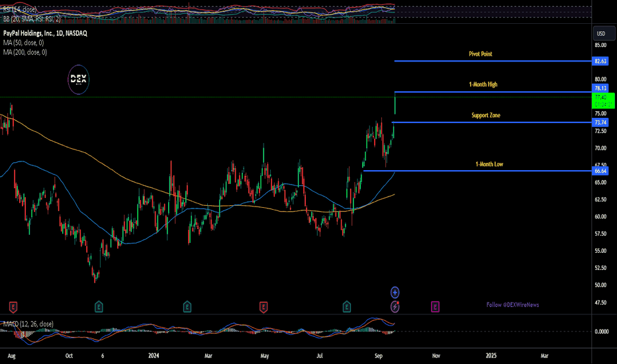Open the USD currency selector
This screenshot has height=364, width=617.
604,34
